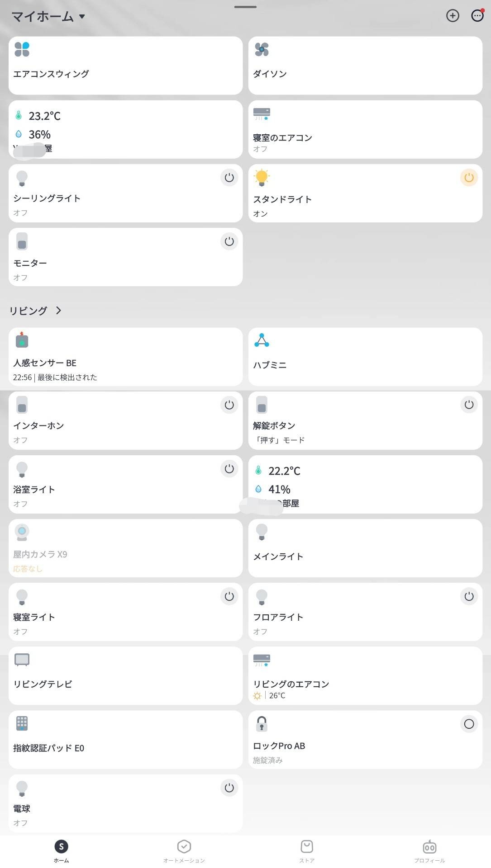Tap the living room TV icon
491x868 pixels.
tap(22, 660)
